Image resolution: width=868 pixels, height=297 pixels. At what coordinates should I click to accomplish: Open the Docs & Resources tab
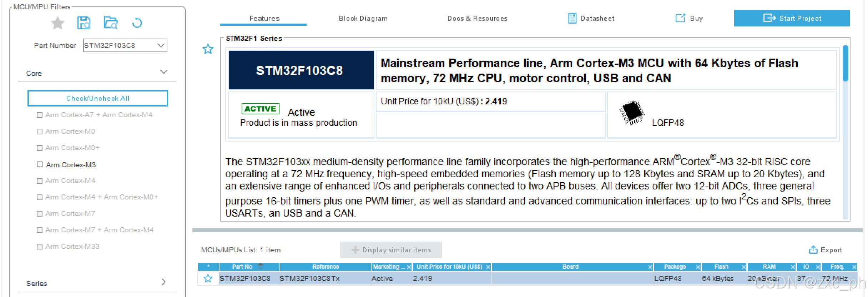pyautogui.click(x=477, y=18)
